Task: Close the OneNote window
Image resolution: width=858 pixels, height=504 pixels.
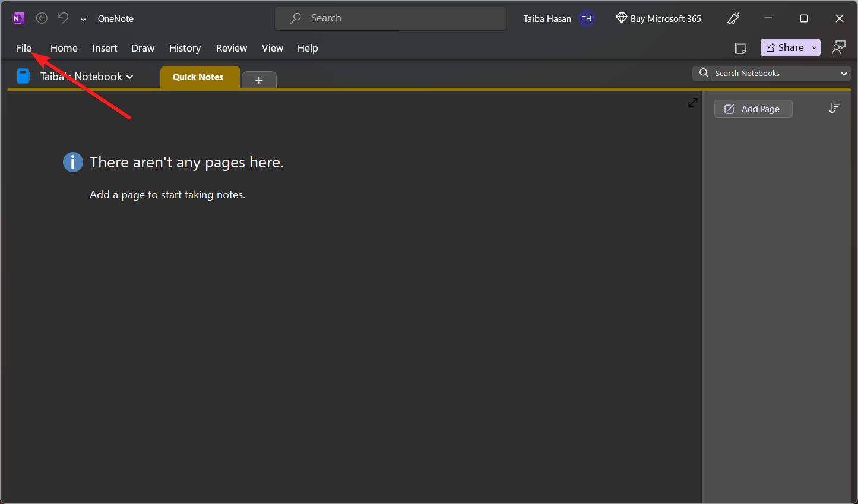Action: pos(840,18)
